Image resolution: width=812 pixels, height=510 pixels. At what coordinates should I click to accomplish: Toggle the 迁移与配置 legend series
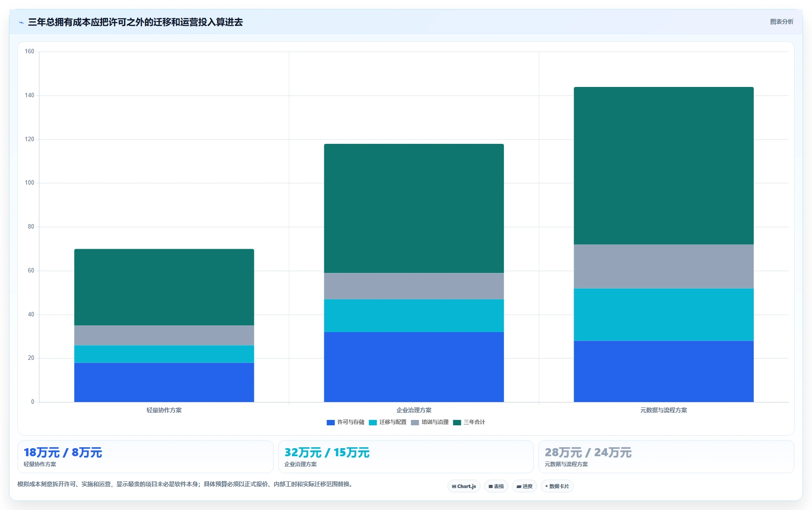point(387,422)
